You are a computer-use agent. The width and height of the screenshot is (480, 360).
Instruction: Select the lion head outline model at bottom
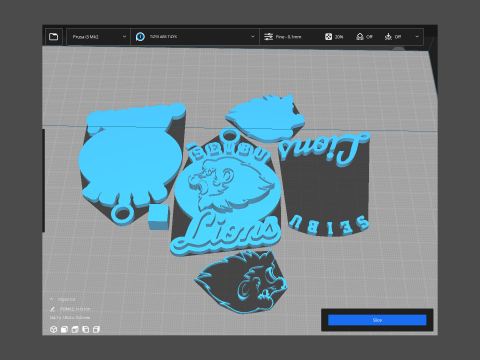[242, 282]
